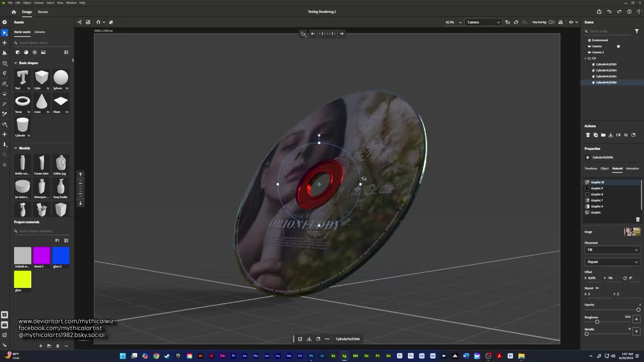Open the Object menu
Viewport: 644px width, 362px height.
click(27, 3)
